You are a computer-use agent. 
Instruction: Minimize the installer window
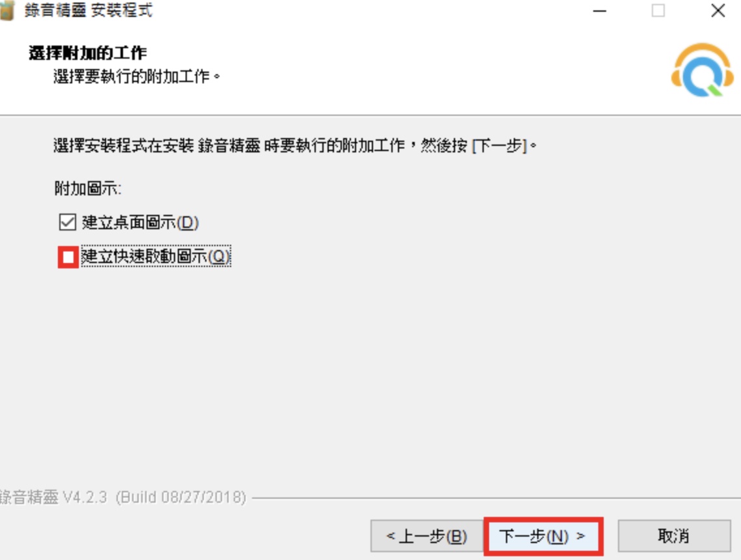point(600,10)
